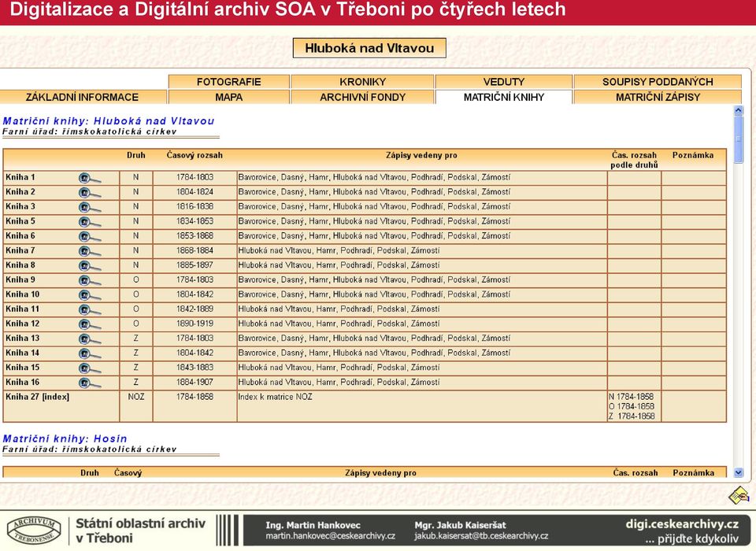This screenshot has height=551, width=756.
Task: Click the 1884-1907 range of Kniha 16
Action: (195, 382)
